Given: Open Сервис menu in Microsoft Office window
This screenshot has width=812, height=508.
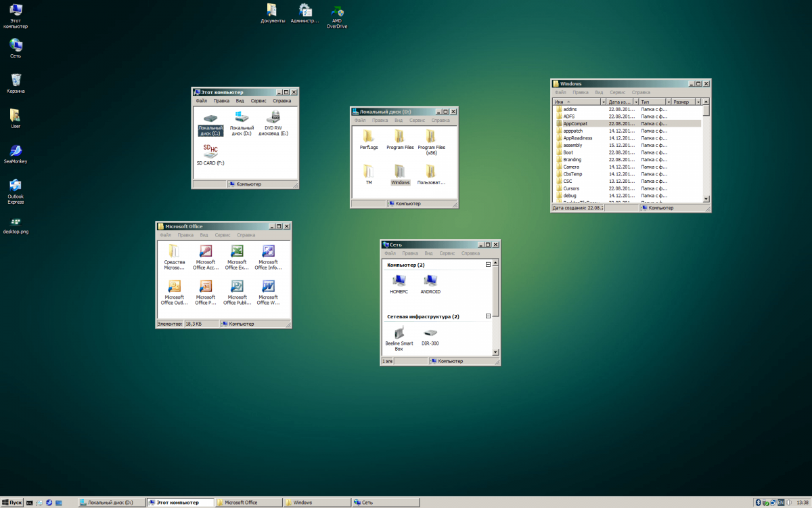Looking at the screenshot, I should [221, 235].
